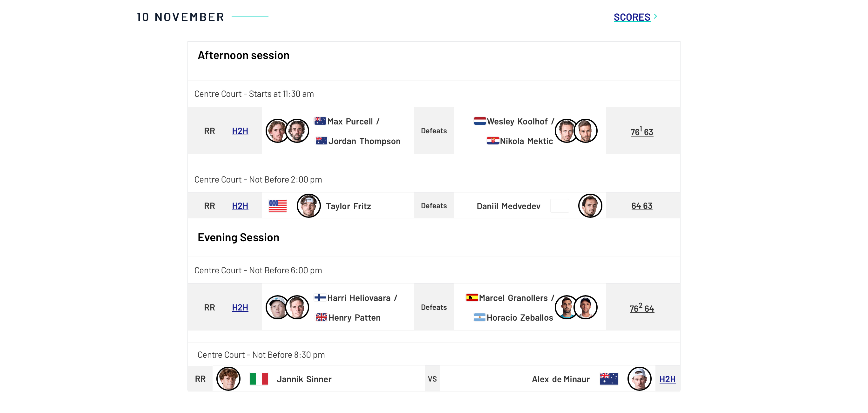View the 76(1) 63 score details
This screenshot has height=413, width=868.
click(x=641, y=131)
